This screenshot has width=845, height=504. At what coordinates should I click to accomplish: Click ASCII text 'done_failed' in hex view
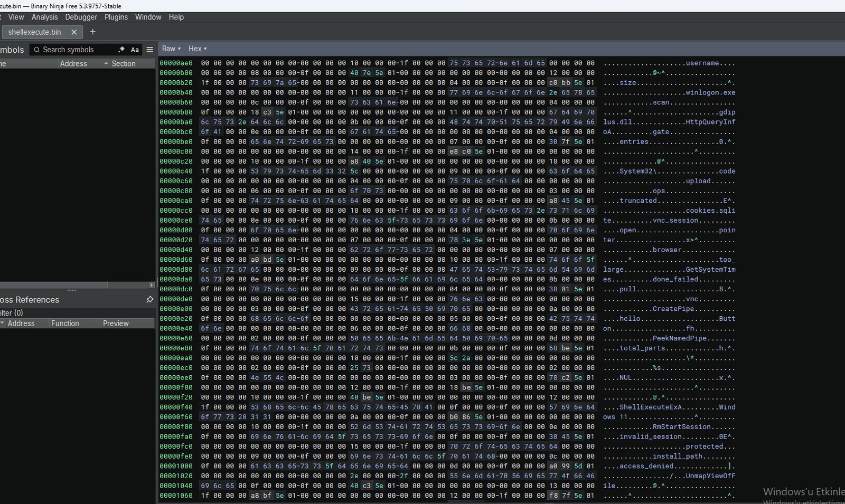coord(675,279)
